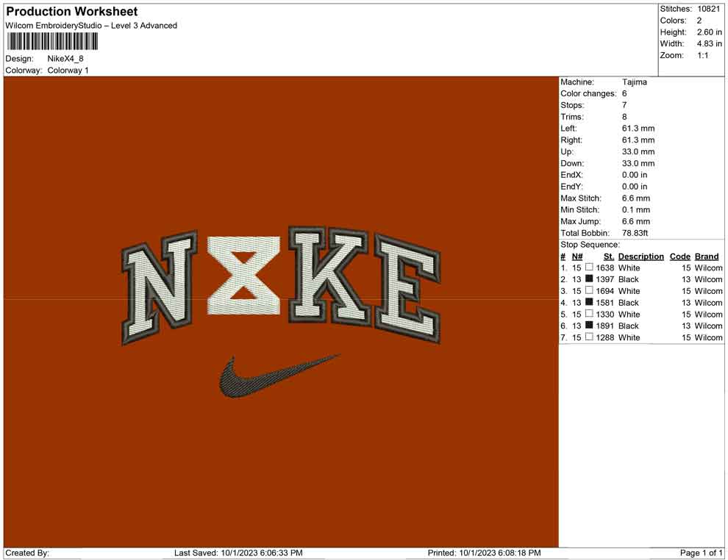
Task: Click stitch count '1330' in stop row 5
Action: coord(605,314)
